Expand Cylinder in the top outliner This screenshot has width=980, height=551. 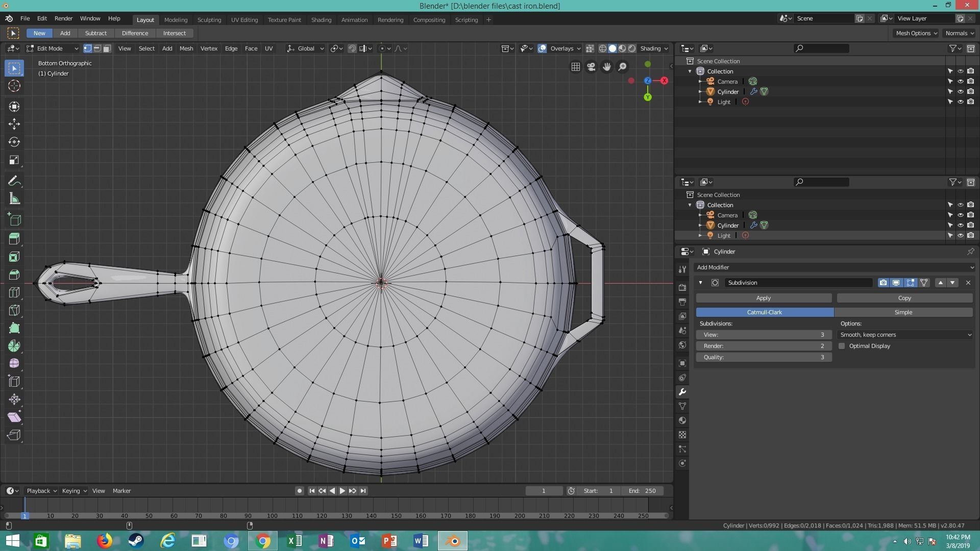click(700, 92)
